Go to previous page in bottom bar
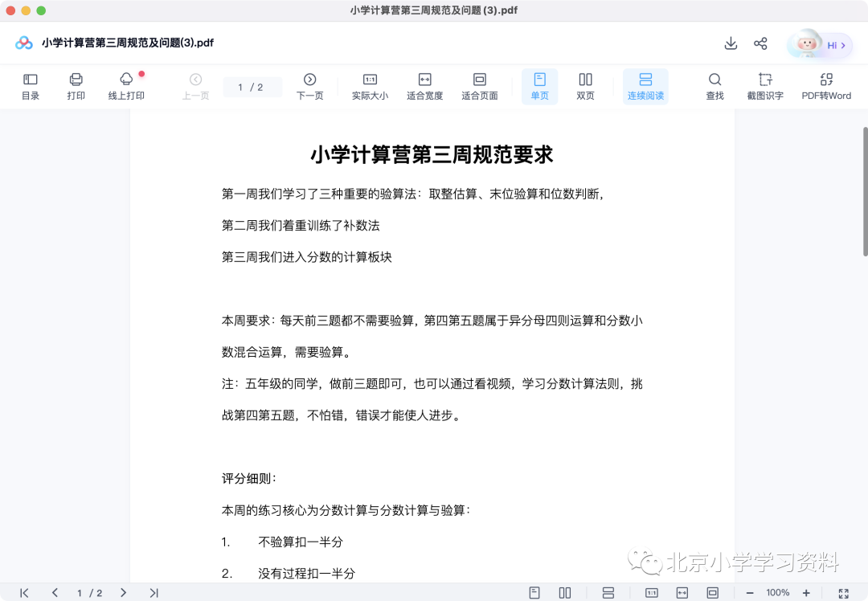The image size is (868, 601). click(55, 593)
